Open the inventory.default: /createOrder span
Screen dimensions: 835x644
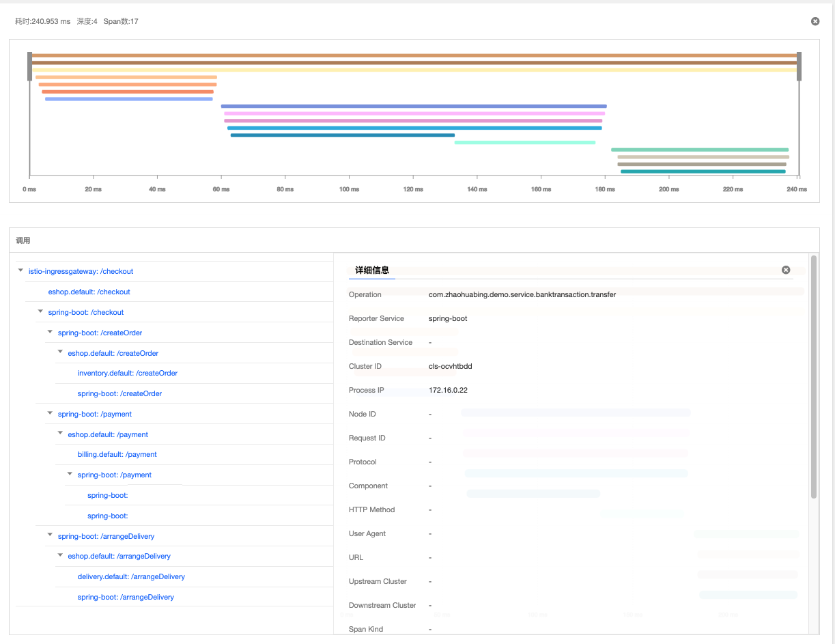127,373
